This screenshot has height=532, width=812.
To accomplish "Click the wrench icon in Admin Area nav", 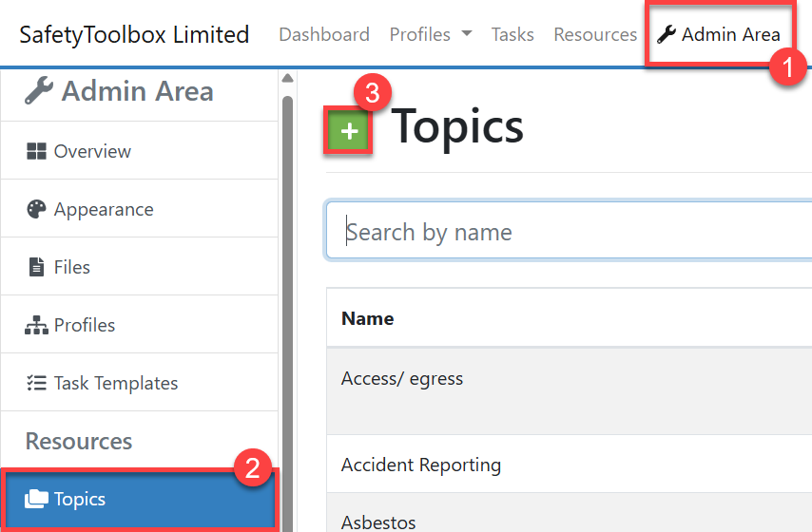I will tap(667, 35).
